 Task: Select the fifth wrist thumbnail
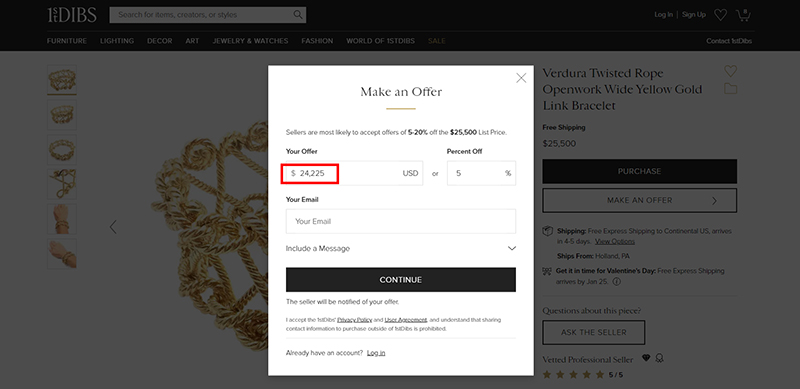62,219
